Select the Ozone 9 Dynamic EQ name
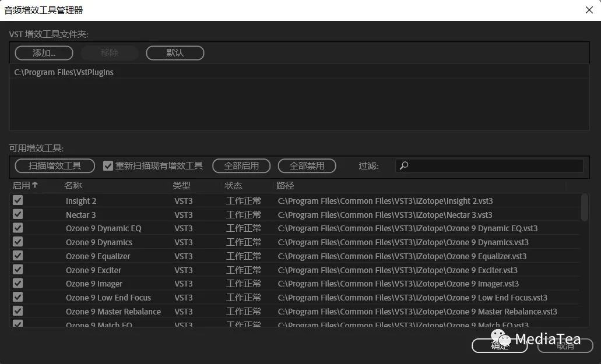This screenshot has width=601, height=364. click(x=104, y=228)
